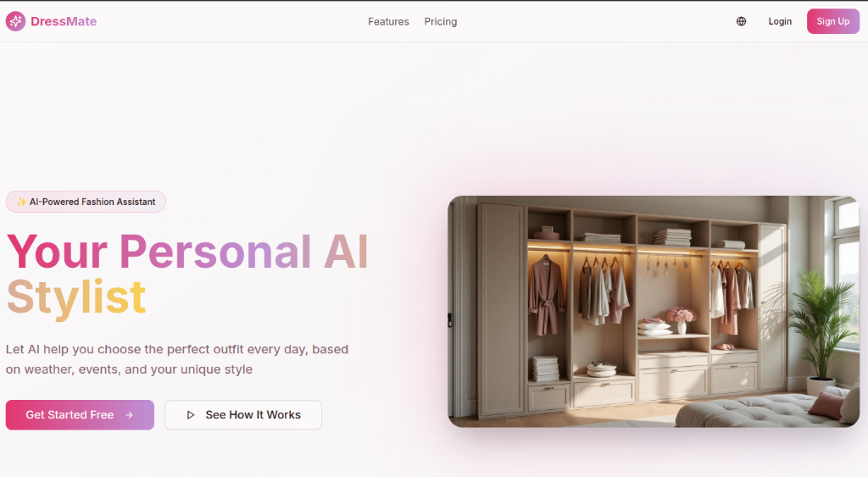The height and width of the screenshot is (477, 868).
Task: Open the Pricing nav item
Action: coord(441,21)
